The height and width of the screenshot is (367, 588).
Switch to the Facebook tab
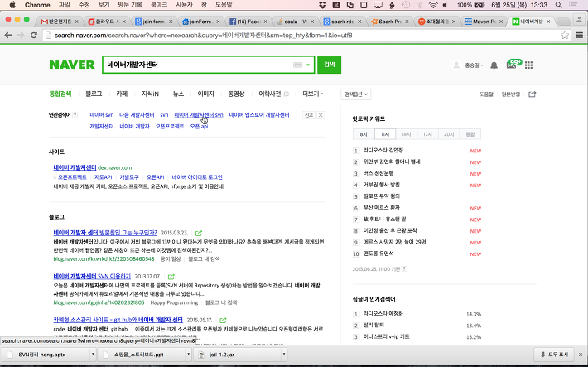point(248,22)
